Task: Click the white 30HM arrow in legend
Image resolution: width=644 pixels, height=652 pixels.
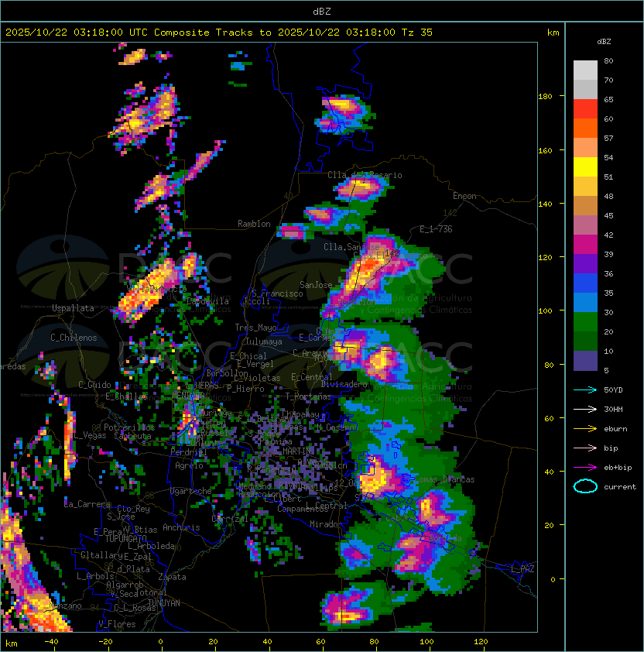Action: (x=585, y=409)
